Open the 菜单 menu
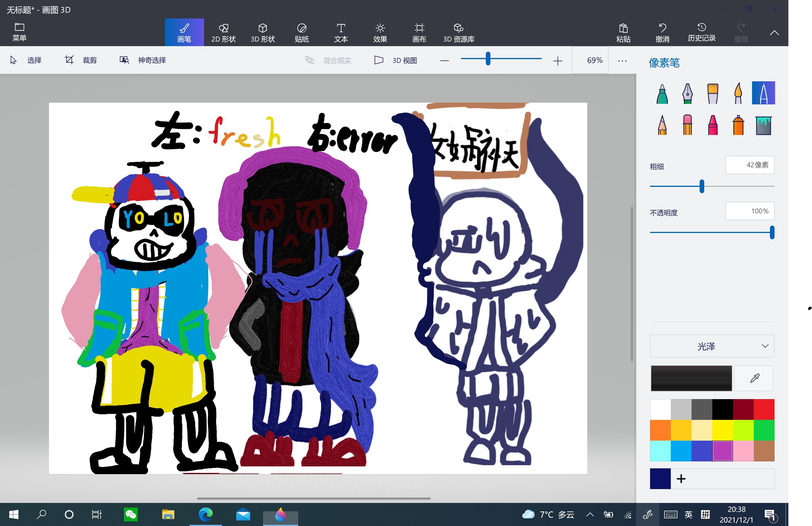Viewport: 812px width, 526px height. pyautogui.click(x=19, y=32)
